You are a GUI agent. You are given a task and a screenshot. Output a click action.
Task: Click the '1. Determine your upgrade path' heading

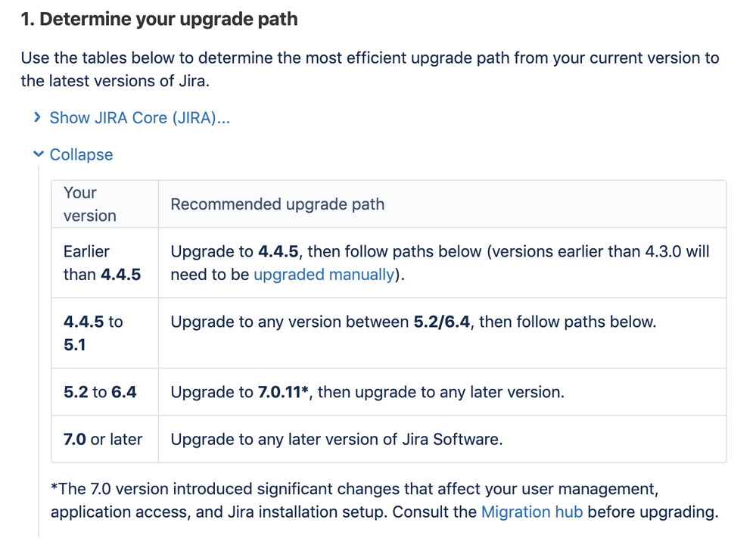[x=159, y=19]
